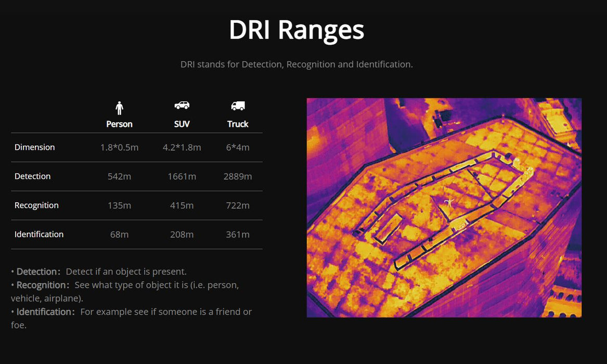Screen dimensions: 607x364
Task: Click the 6*4m truck dimension value
Action: 238,147
